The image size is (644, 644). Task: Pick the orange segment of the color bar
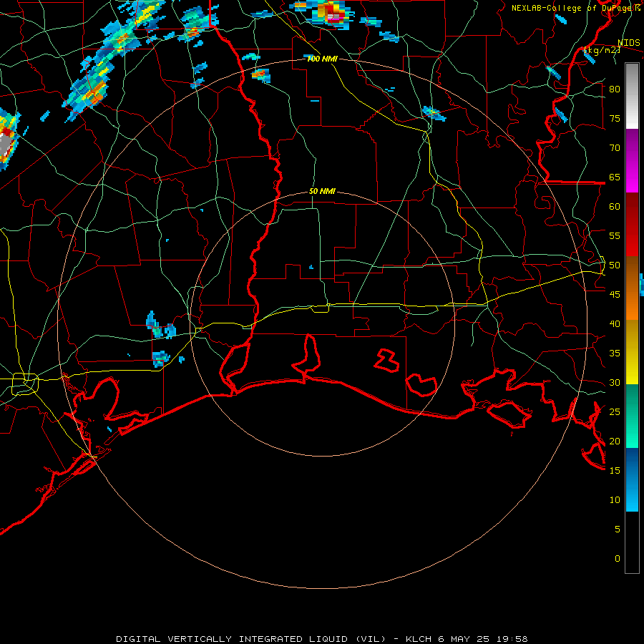tap(632, 308)
